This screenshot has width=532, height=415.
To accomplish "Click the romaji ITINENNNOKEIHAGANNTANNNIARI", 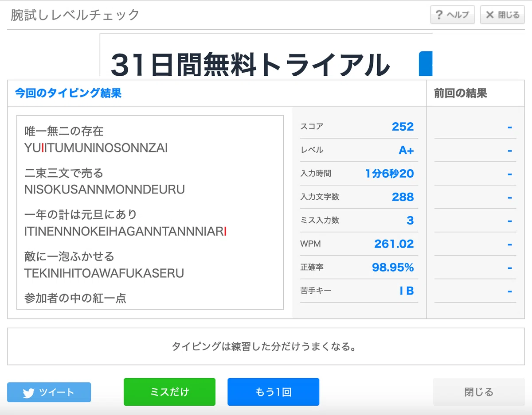I will 125,231.
